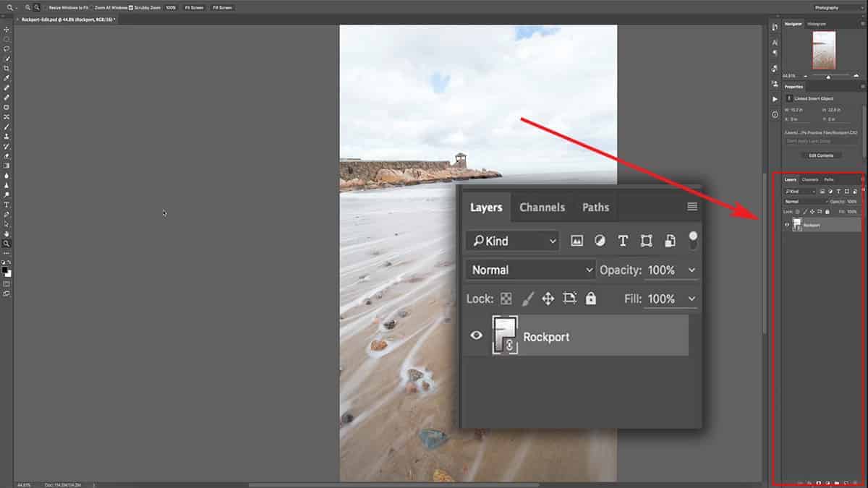This screenshot has height=488, width=868.
Task: Open the Character panel icon in the collapsed dock
Action: [774, 43]
